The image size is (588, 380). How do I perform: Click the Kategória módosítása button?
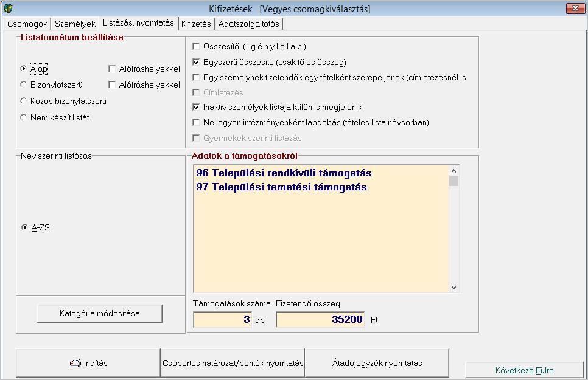100,313
